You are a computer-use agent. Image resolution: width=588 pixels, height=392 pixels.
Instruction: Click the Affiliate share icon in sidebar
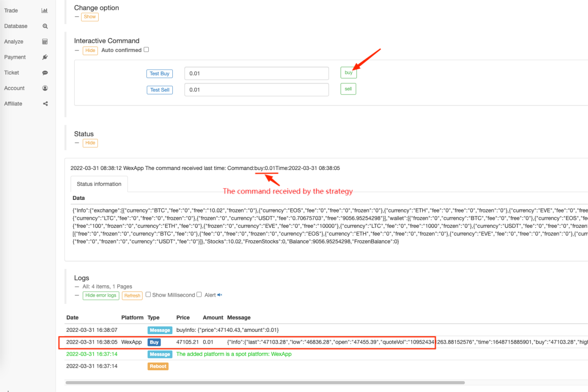coord(45,104)
